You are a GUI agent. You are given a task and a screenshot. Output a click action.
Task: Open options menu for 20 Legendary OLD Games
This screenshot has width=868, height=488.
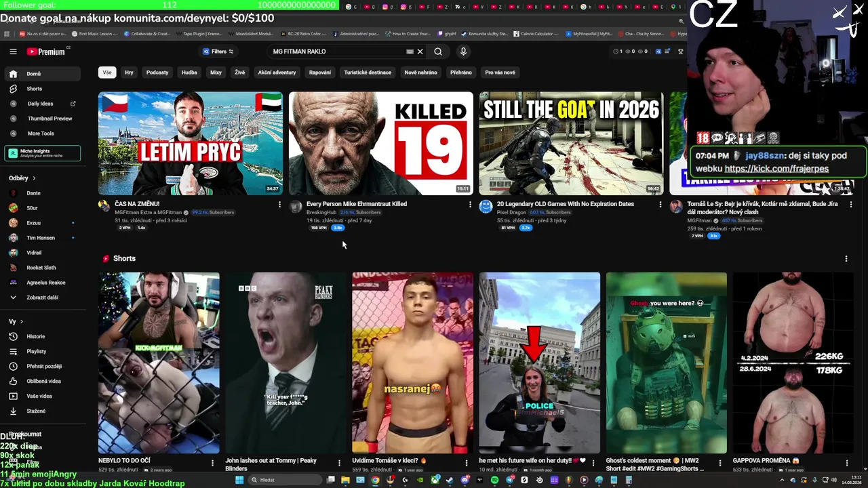660,204
